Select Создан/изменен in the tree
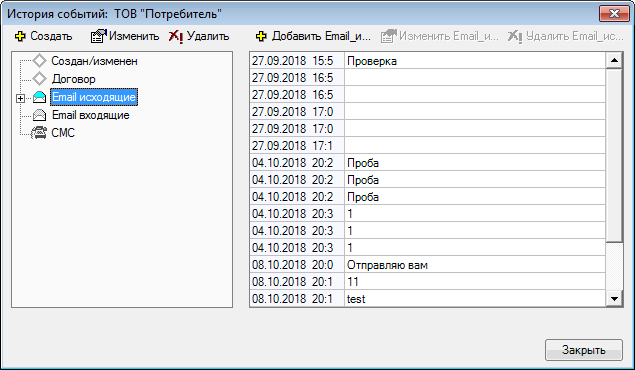 click(94, 61)
